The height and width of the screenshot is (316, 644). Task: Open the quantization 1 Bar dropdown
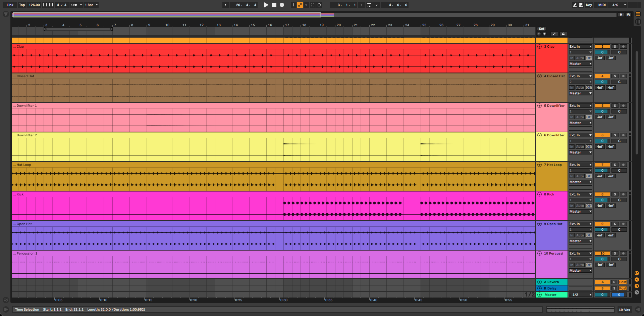91,5
